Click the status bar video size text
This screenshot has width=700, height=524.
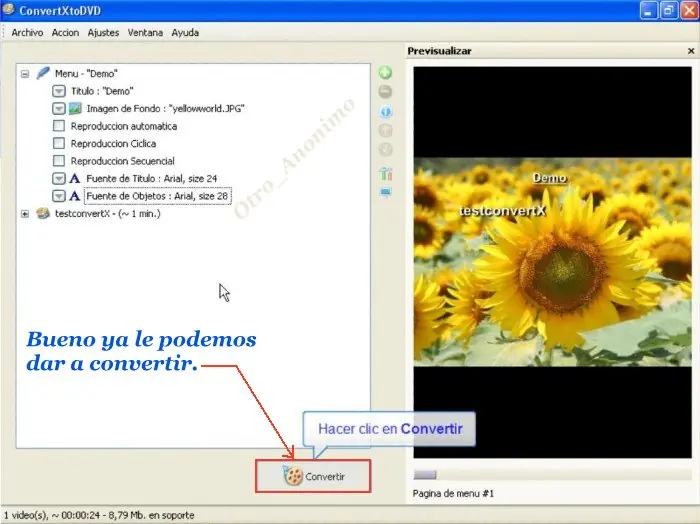click(x=99, y=515)
